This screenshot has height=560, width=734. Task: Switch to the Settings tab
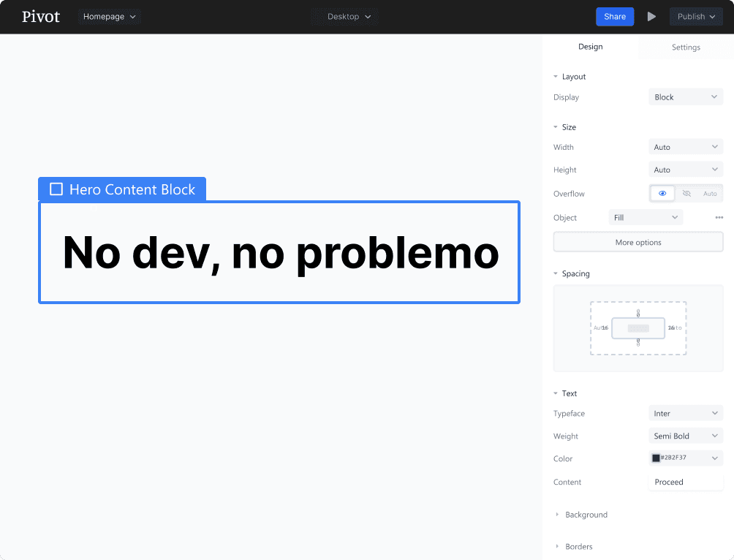coord(686,48)
